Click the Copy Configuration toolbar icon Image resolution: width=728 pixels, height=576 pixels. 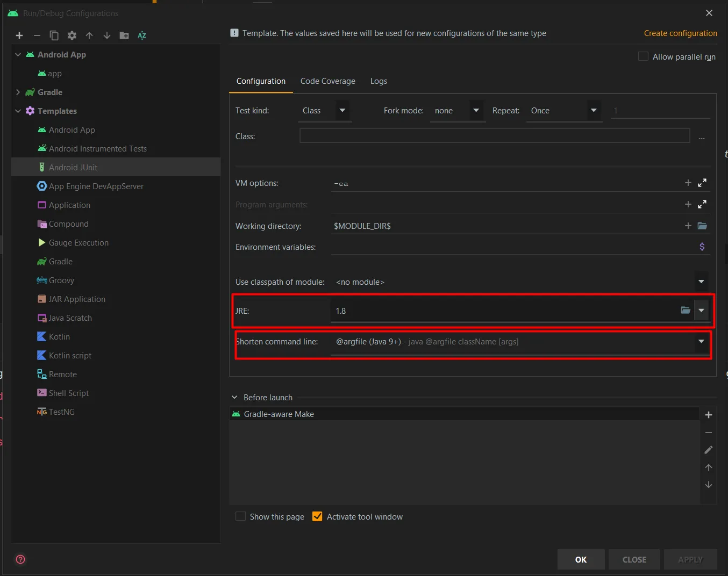click(x=54, y=35)
